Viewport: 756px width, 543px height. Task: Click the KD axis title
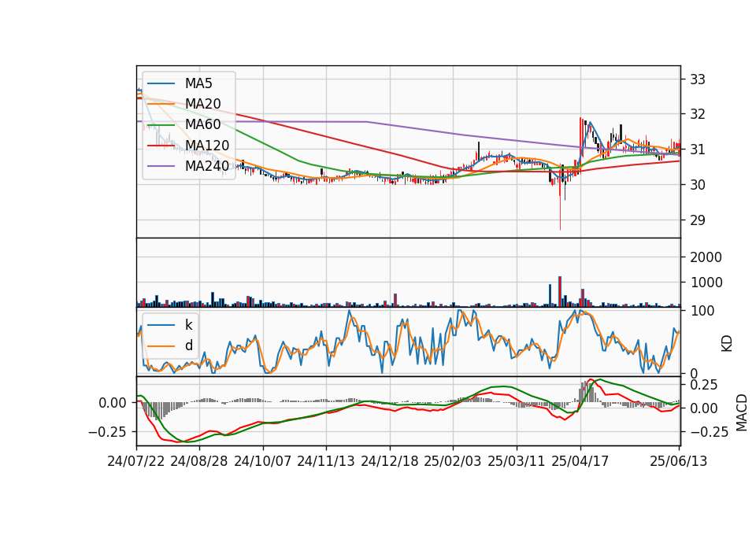pyautogui.click(x=727, y=343)
